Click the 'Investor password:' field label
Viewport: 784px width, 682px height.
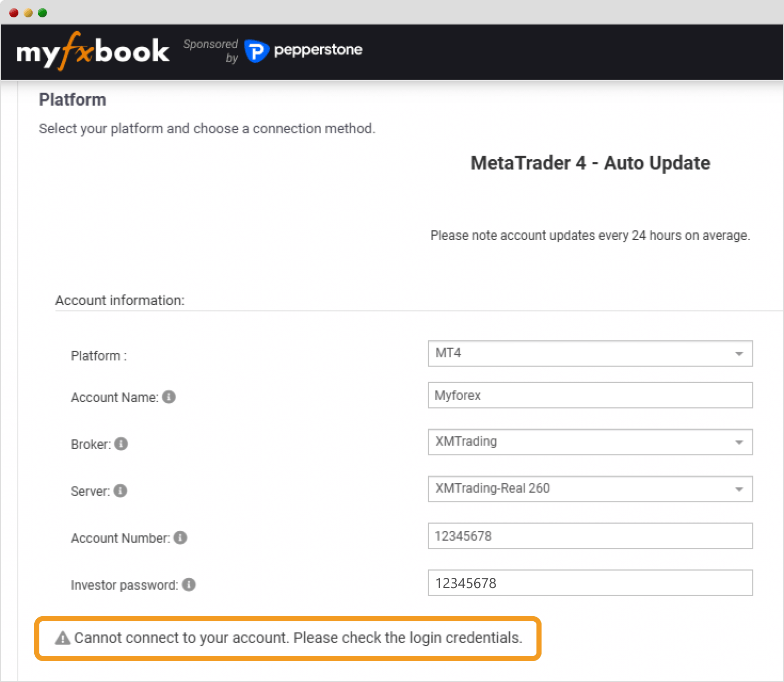point(125,585)
